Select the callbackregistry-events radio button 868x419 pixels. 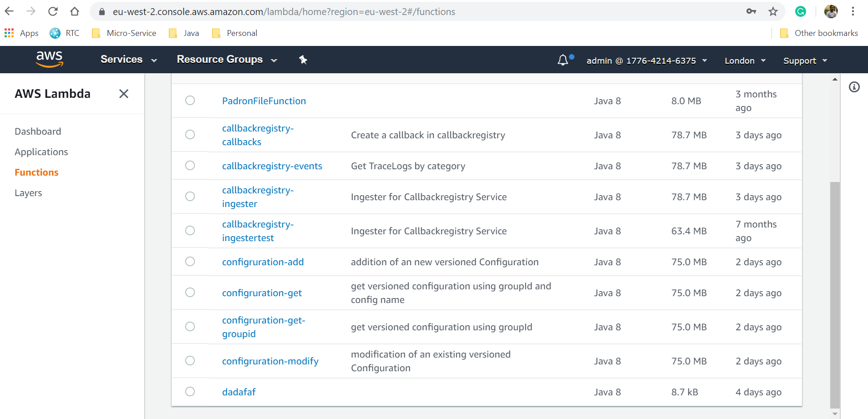point(190,166)
